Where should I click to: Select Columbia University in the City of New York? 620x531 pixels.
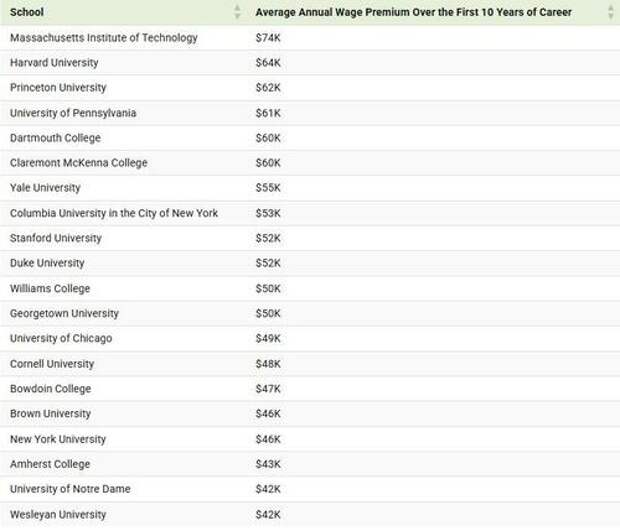tap(114, 213)
